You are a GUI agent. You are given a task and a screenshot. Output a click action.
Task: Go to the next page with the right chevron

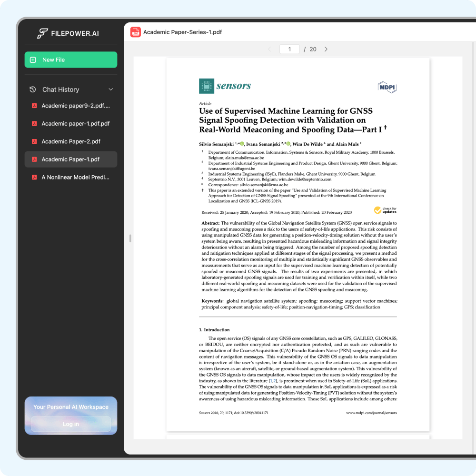tap(326, 49)
